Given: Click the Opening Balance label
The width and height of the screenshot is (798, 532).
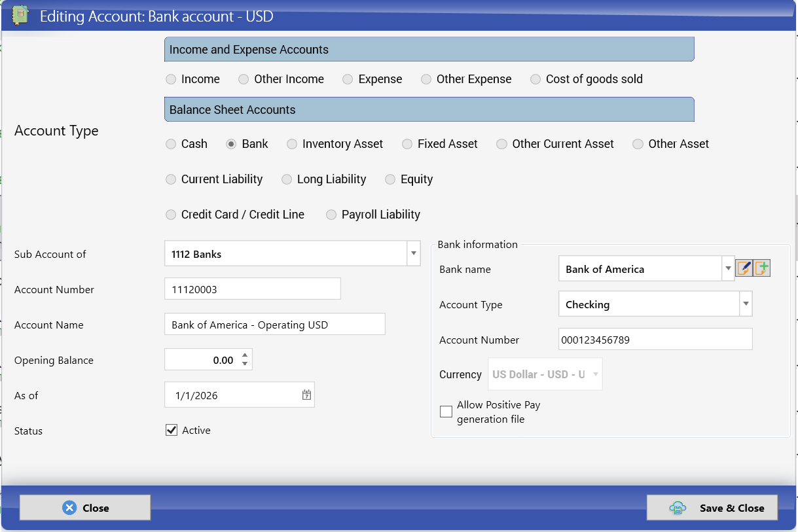Looking at the screenshot, I should click(54, 360).
